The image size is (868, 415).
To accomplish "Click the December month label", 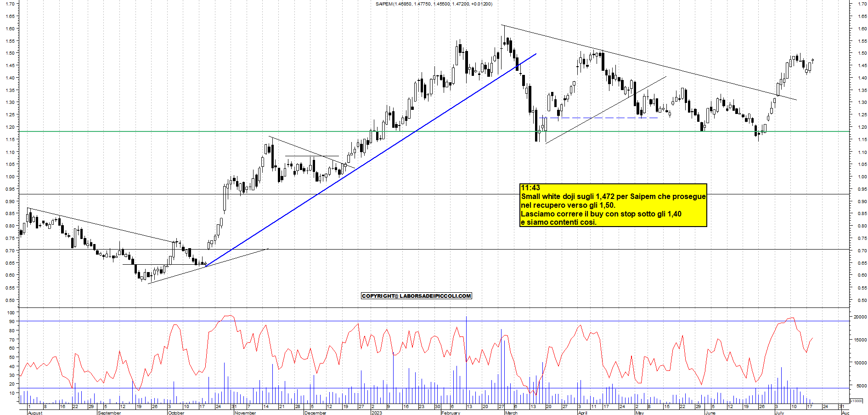I will tap(315, 413).
